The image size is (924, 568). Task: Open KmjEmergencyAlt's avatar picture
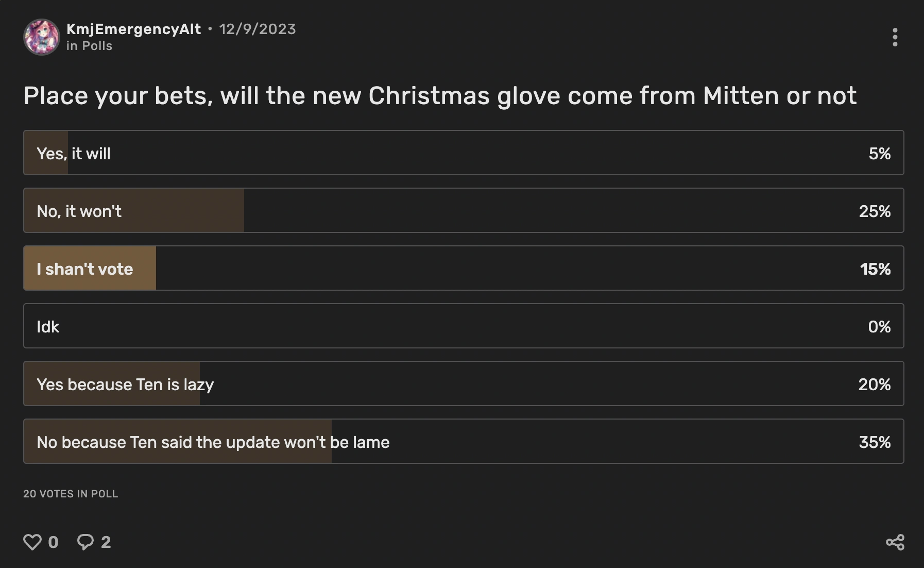click(42, 37)
